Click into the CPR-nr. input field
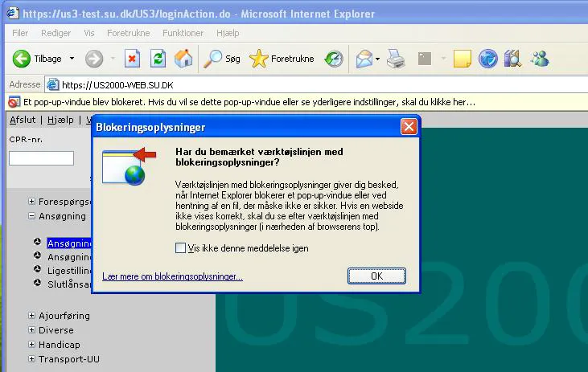 click(x=41, y=158)
